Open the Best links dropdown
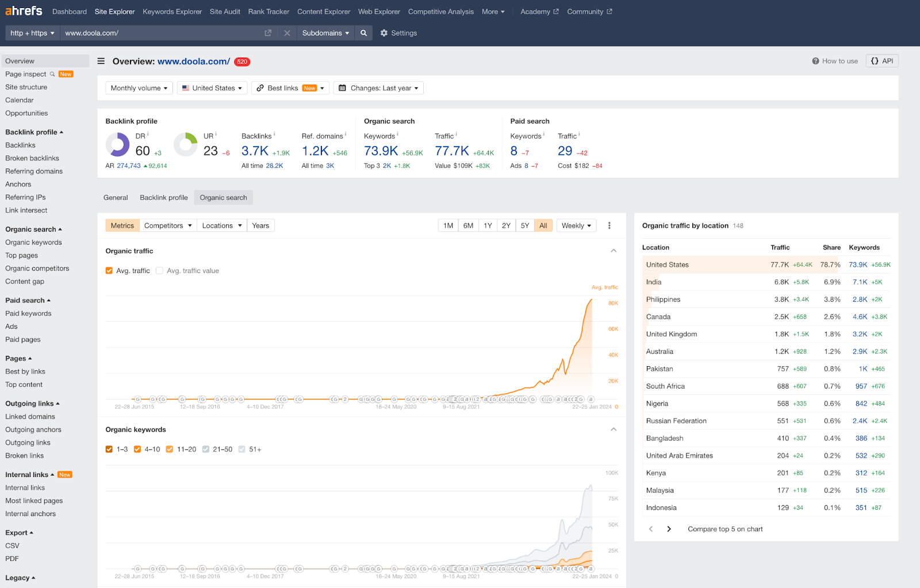The height and width of the screenshot is (588, 920). click(x=290, y=88)
